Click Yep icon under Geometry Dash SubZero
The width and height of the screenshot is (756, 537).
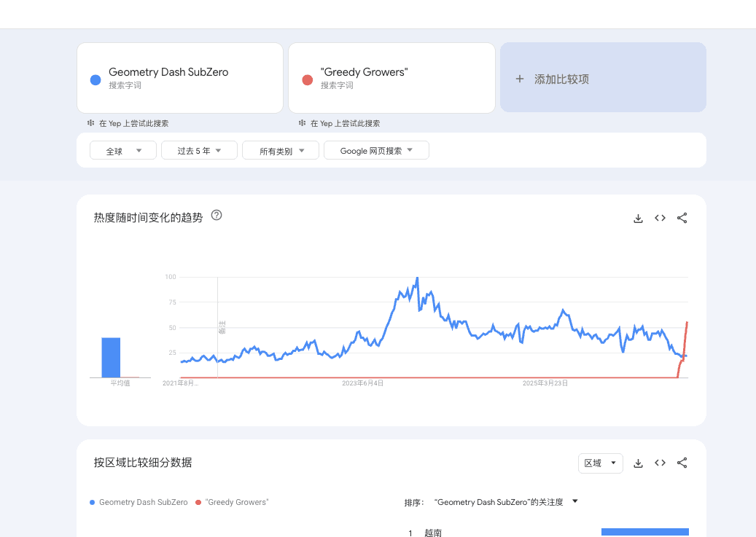90,123
